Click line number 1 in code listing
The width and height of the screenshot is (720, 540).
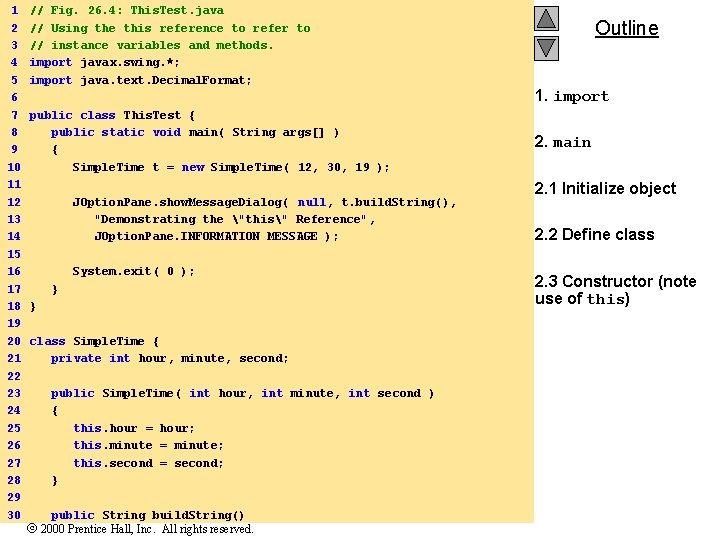click(15, 10)
